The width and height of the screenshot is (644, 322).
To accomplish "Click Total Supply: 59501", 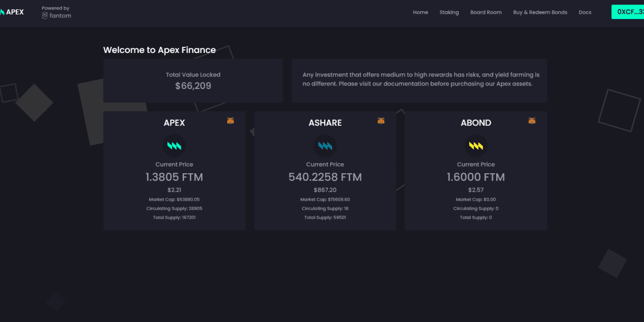I will tap(325, 218).
